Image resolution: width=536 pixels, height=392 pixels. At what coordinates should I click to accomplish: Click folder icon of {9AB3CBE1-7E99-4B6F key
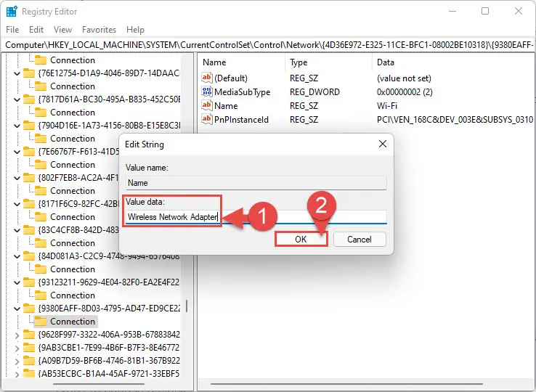click(29, 348)
